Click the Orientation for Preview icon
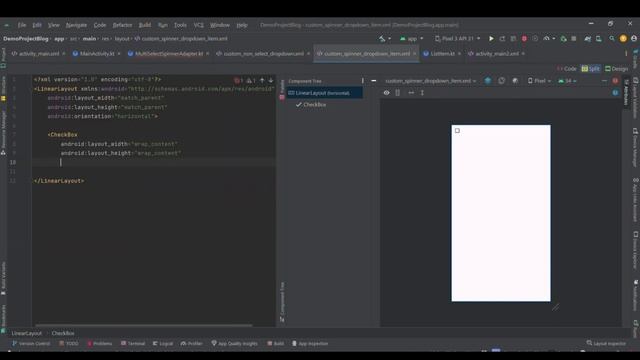Image resolution: width=640 pixels, height=360 pixels. [x=502, y=81]
